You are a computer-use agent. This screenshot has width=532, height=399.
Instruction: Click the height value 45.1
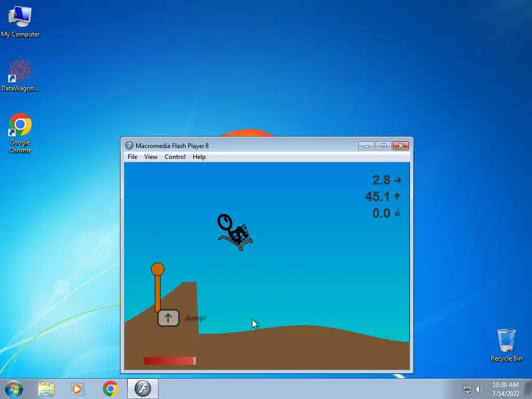click(x=377, y=196)
